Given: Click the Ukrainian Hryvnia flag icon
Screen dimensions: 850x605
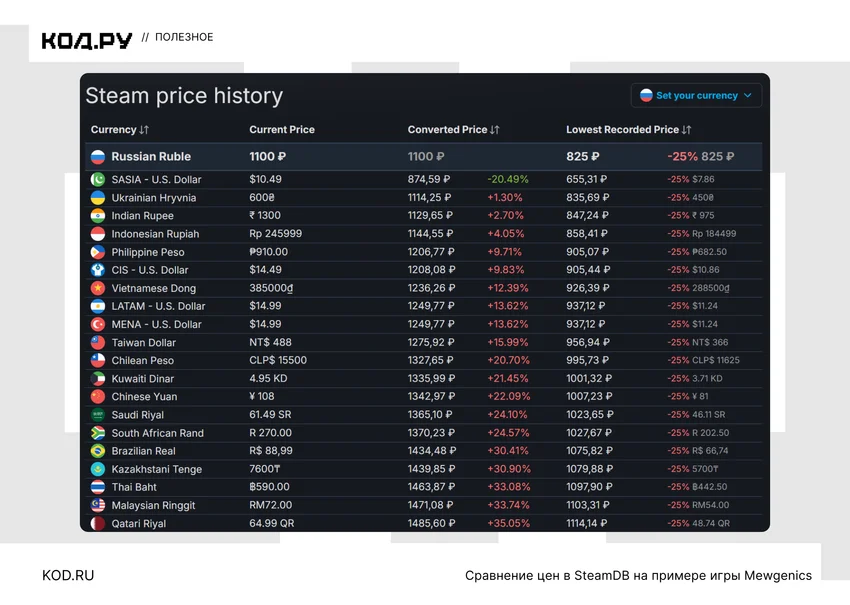Looking at the screenshot, I should tap(98, 198).
